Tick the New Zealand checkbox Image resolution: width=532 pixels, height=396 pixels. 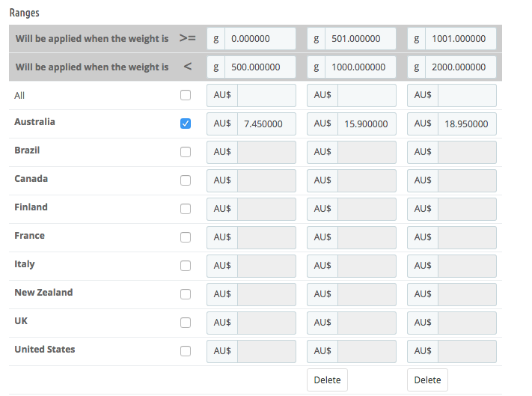pos(186,294)
